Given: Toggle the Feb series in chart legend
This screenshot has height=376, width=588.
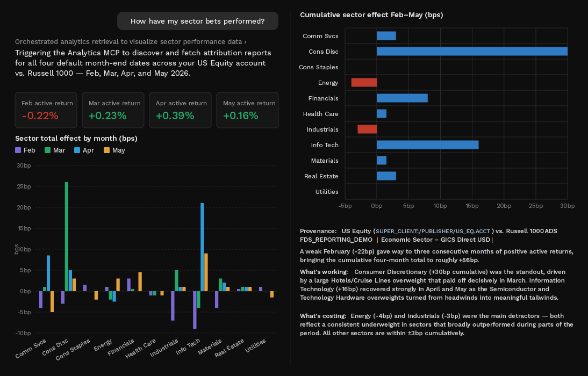Looking at the screenshot, I should (25, 150).
